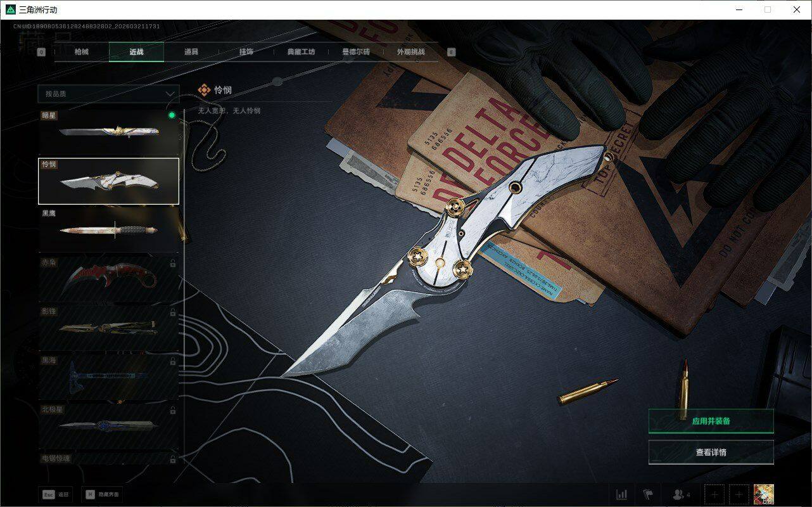Switch to the 枪械 tab
Viewport: 812px width, 507px height.
point(82,52)
